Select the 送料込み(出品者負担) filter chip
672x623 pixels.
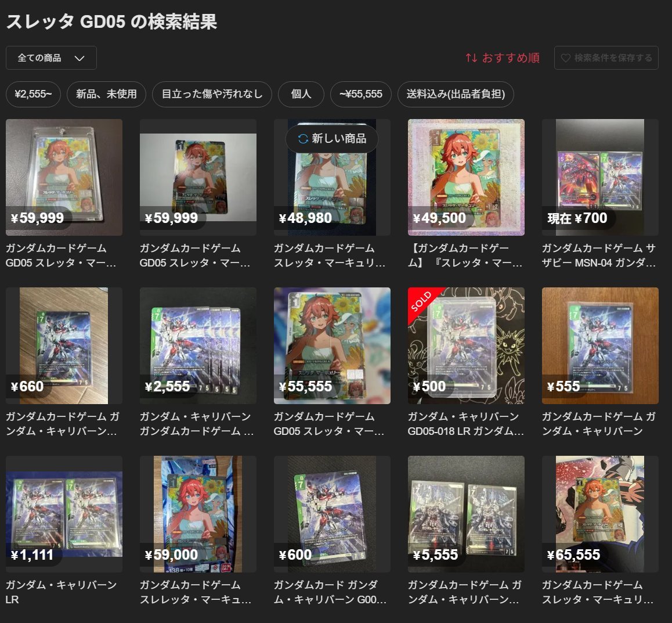[456, 94]
